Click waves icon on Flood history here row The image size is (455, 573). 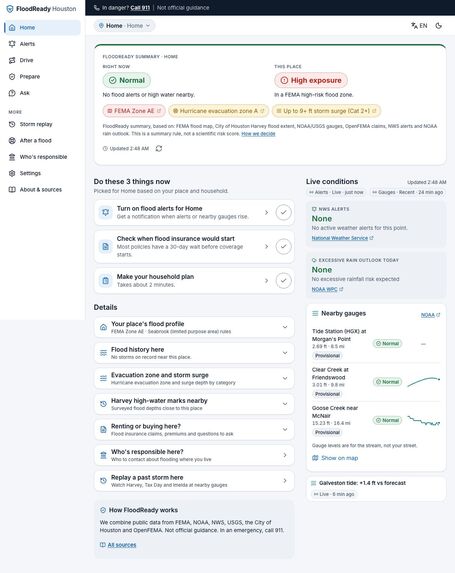(103, 353)
